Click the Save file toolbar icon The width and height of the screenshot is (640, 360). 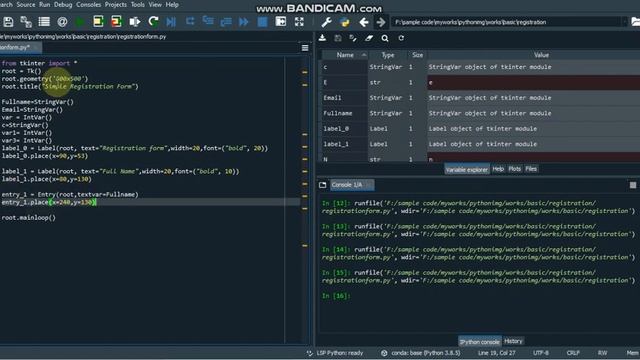click(x=8, y=22)
